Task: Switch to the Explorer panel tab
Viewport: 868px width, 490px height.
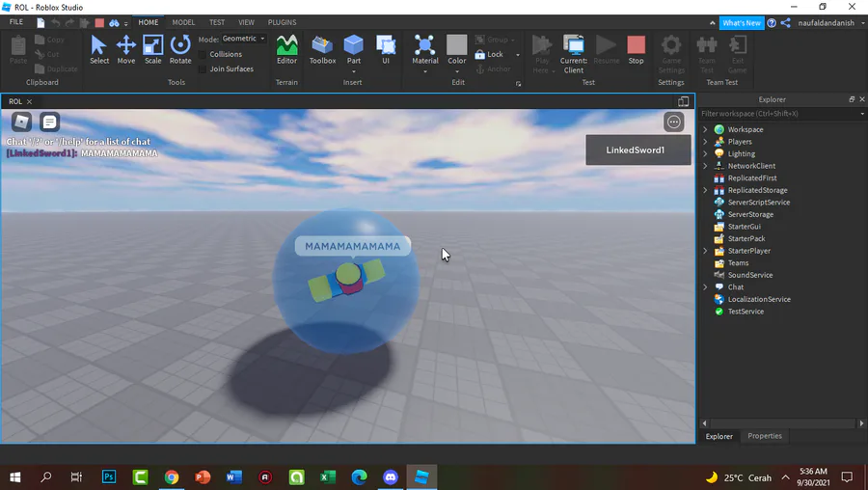Action: coord(719,436)
